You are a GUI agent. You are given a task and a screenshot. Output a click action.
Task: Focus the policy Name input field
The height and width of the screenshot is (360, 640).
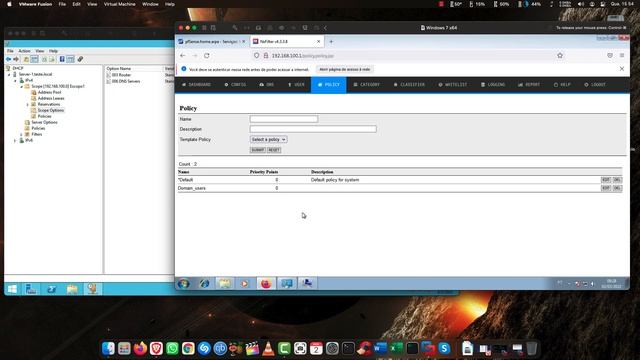point(284,119)
